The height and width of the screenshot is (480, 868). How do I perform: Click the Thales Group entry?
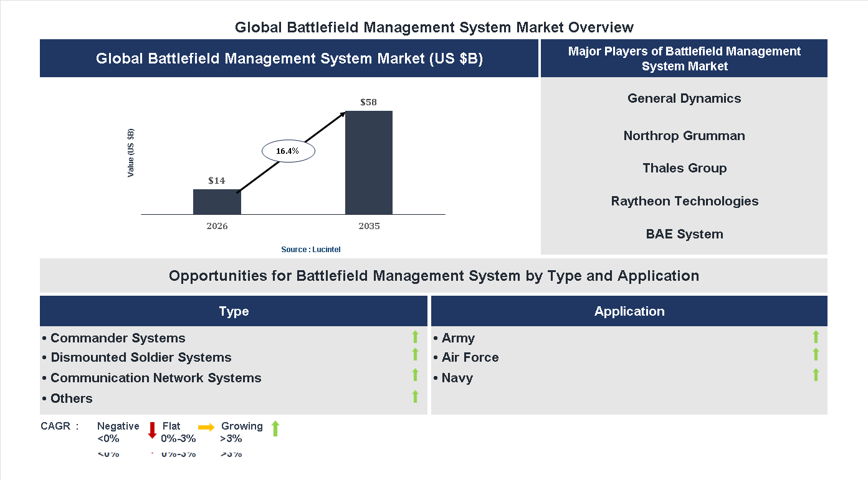pyautogui.click(x=684, y=167)
